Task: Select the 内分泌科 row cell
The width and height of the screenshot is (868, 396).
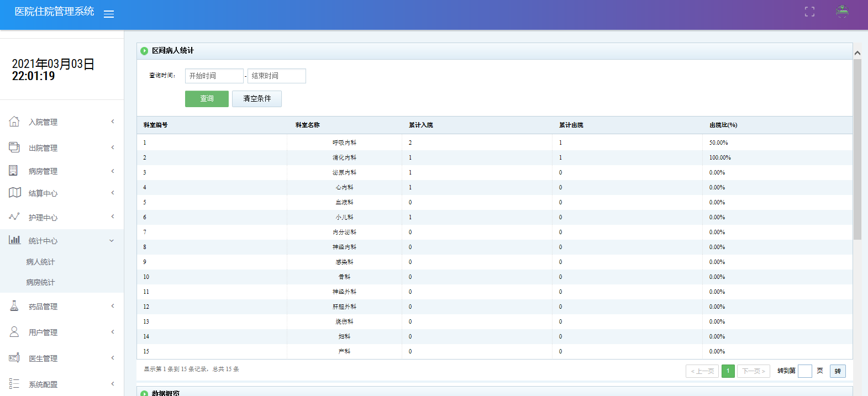Action: (x=344, y=232)
